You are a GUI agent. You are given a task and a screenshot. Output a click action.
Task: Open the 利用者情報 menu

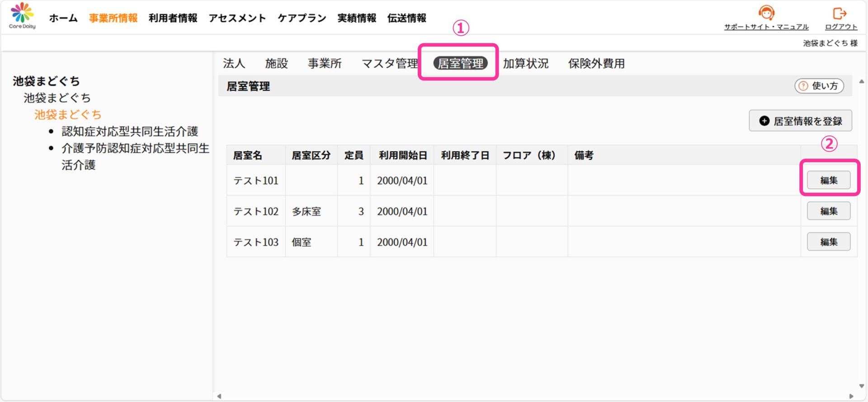(x=173, y=18)
